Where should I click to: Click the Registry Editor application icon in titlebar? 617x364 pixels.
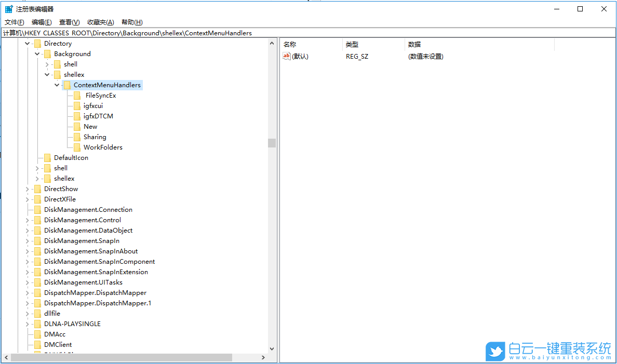pos(9,8)
